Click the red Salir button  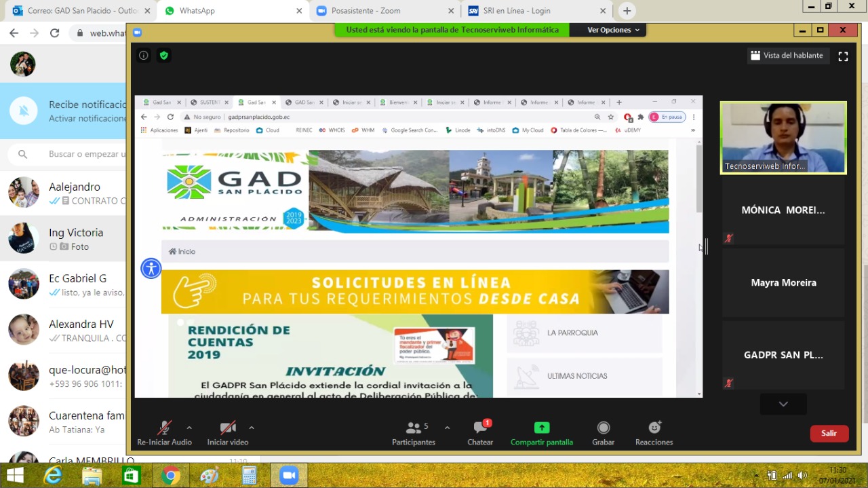pos(829,433)
